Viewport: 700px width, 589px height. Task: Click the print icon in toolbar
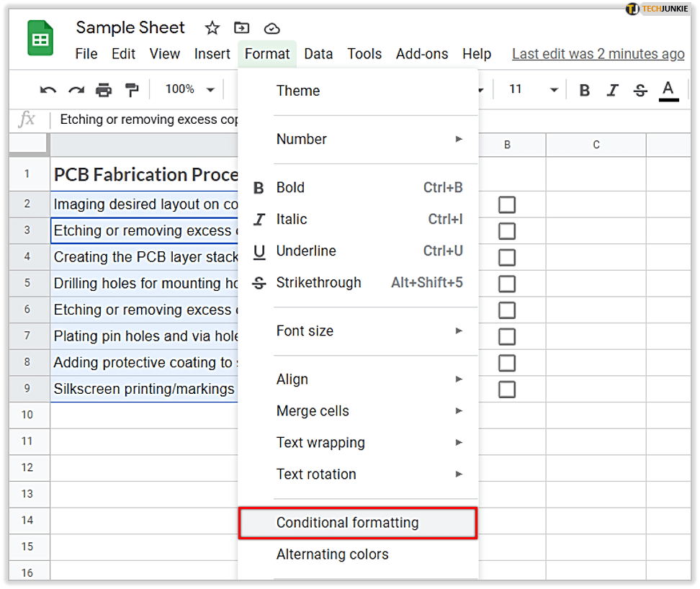click(x=104, y=90)
